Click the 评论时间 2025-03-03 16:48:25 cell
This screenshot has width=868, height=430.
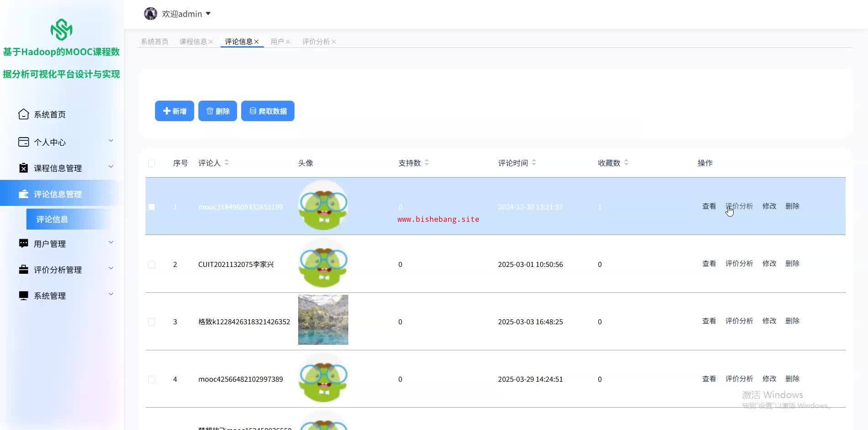pyautogui.click(x=530, y=322)
